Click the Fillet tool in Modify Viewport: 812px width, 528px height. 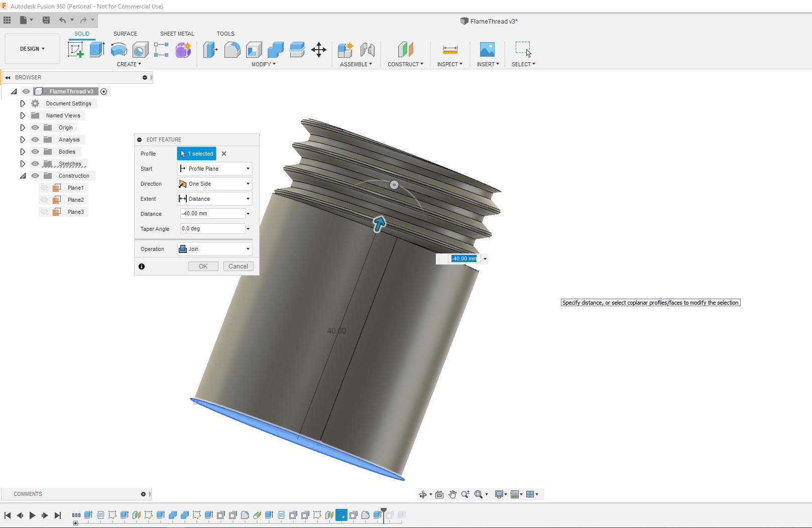click(x=232, y=50)
